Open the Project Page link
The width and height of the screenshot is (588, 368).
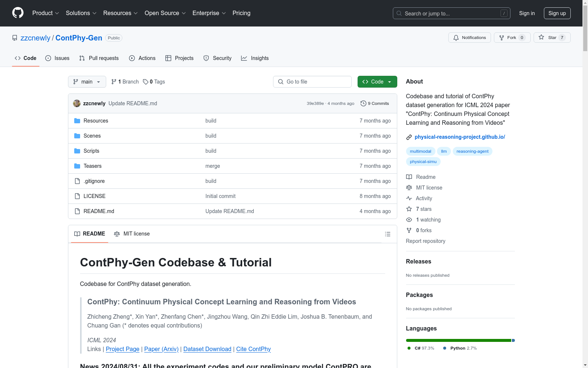[122, 349]
